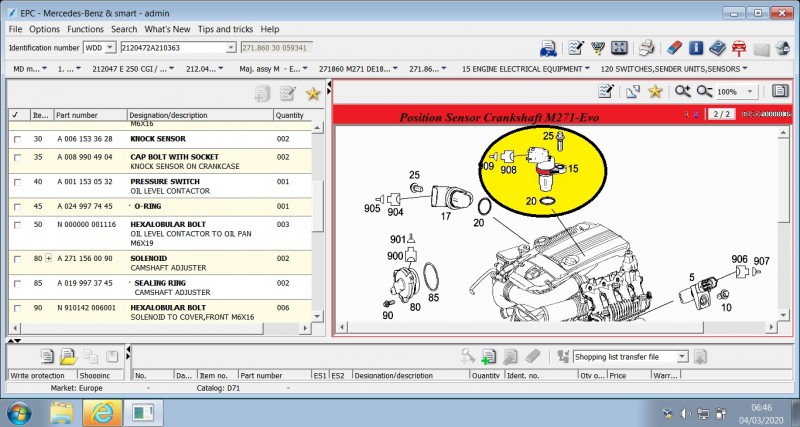800x427 pixels.
Task: Check the box for KNOCK SENSOR row
Action: click(x=18, y=139)
